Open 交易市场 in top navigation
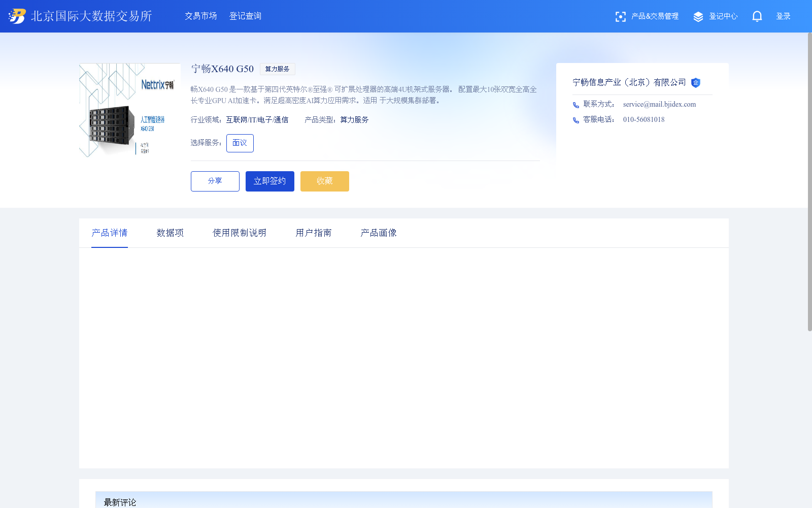Image resolution: width=812 pixels, height=508 pixels. [x=200, y=16]
